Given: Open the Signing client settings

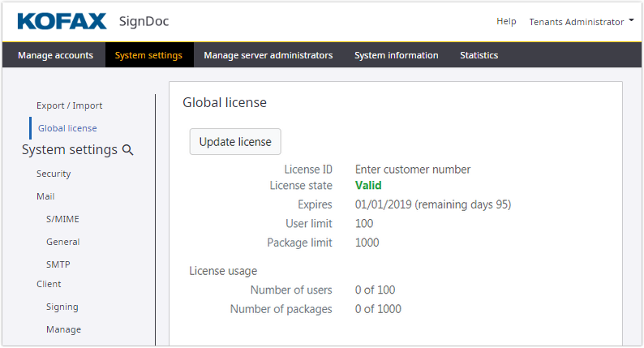Looking at the screenshot, I should (62, 307).
